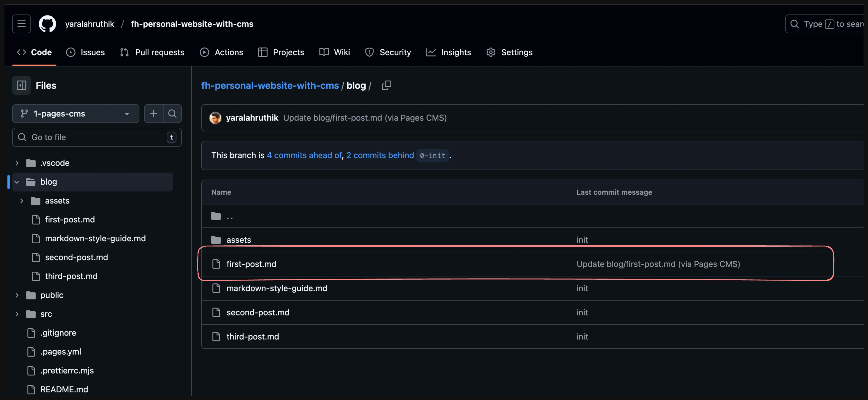The width and height of the screenshot is (868, 400).
Task: Collapse the blog folder in tree
Action: coord(17,182)
